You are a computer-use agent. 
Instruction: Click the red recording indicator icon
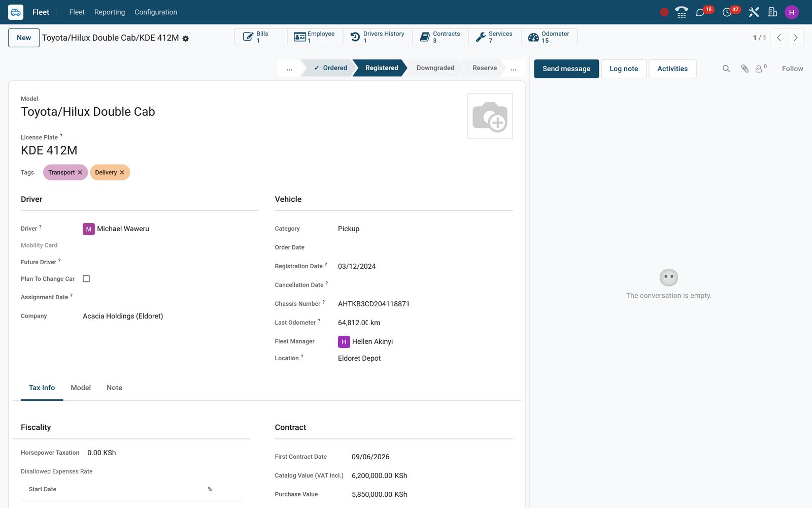click(664, 12)
